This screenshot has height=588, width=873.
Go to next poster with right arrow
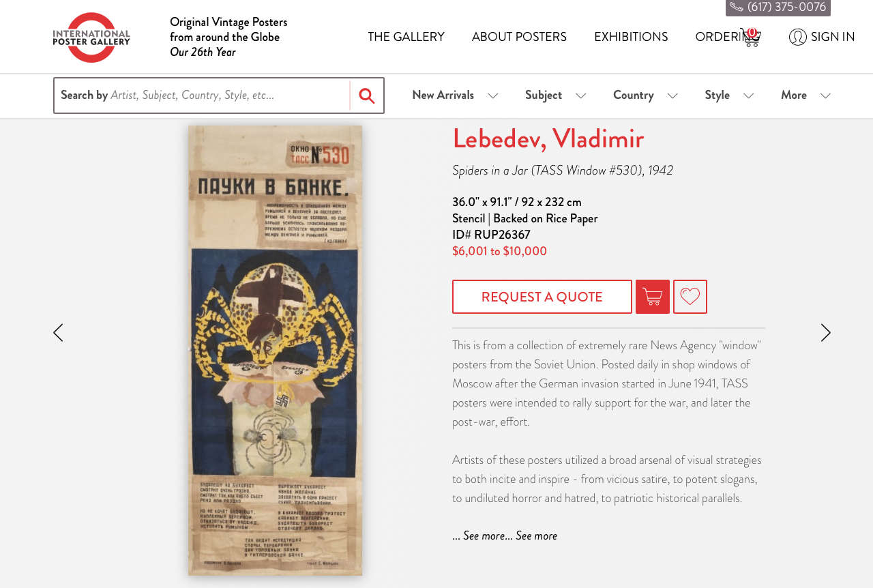pos(826,333)
